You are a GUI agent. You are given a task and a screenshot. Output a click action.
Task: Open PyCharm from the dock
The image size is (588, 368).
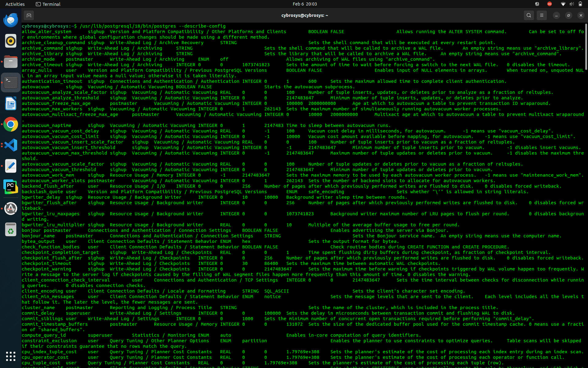(x=11, y=187)
